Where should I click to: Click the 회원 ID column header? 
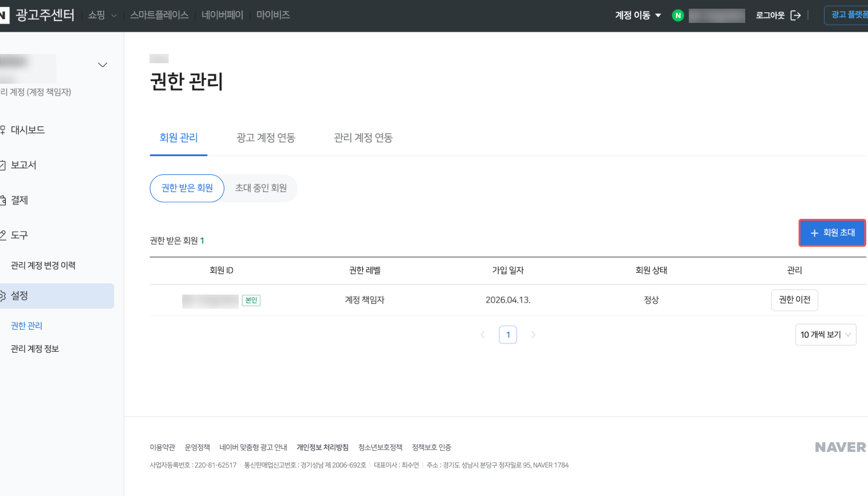click(x=221, y=270)
